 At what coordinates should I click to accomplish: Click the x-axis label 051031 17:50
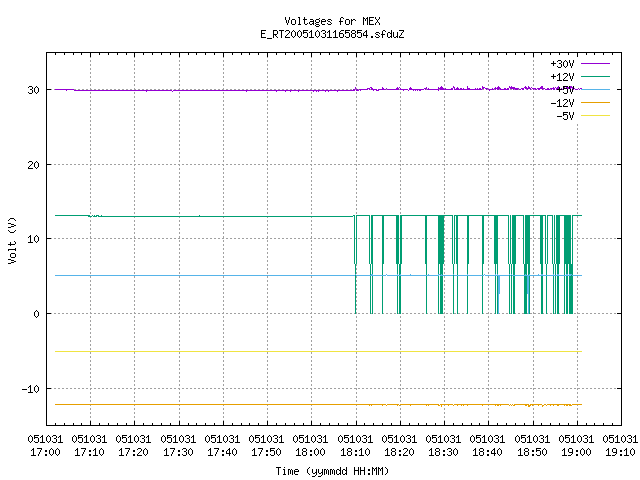click(267, 446)
